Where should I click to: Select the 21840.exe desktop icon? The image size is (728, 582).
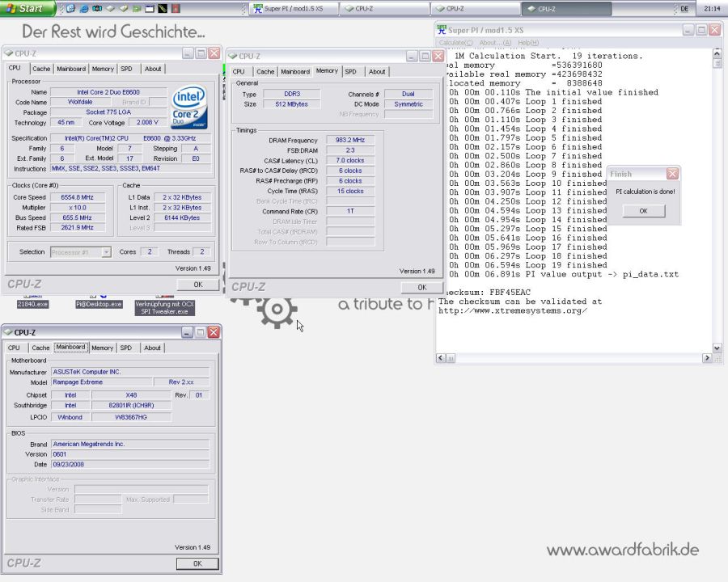coord(32,302)
